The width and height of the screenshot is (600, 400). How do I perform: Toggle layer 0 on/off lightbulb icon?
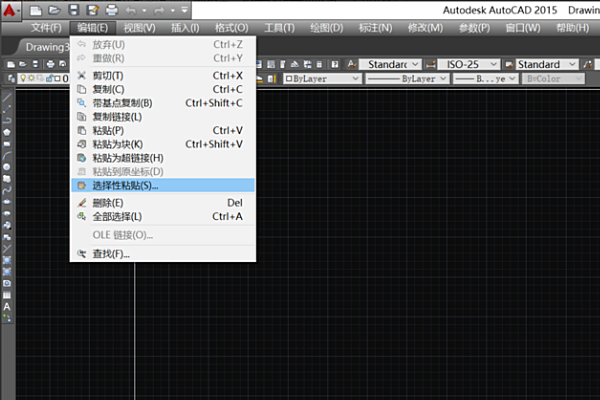(x=24, y=78)
